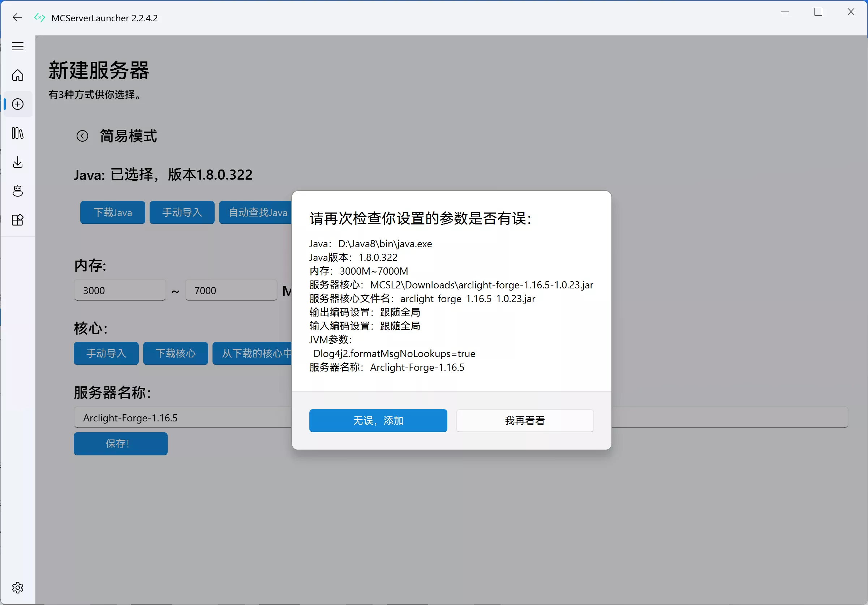Open the server library sidebar icon

pyautogui.click(x=17, y=133)
